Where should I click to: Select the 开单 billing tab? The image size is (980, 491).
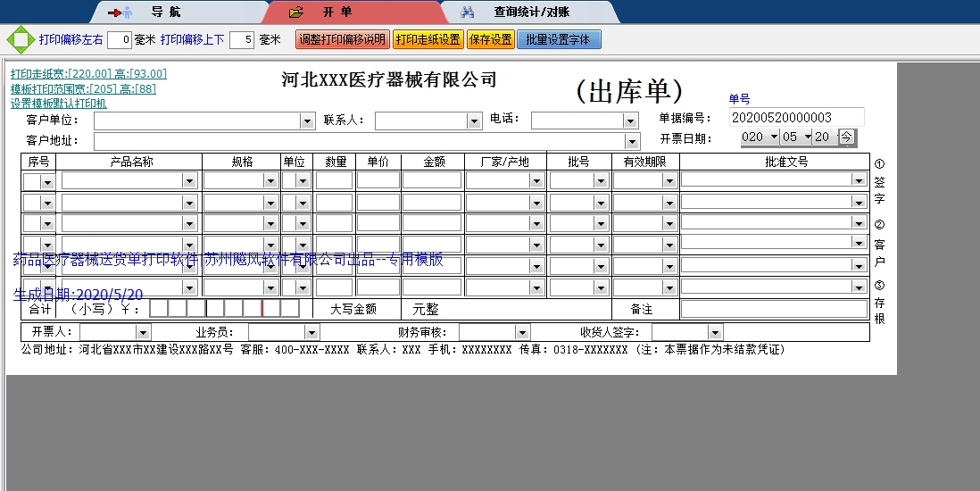coord(336,12)
